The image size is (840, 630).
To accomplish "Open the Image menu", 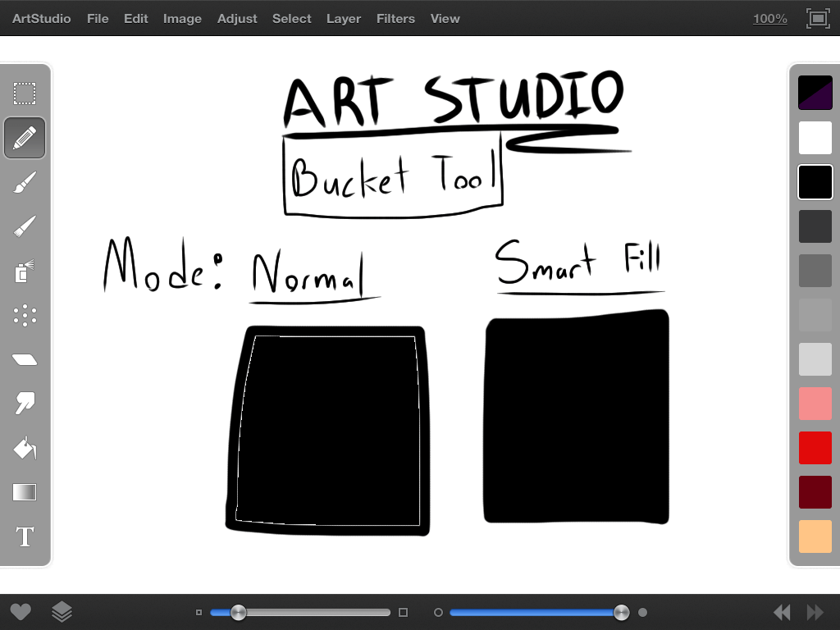I will click(182, 19).
